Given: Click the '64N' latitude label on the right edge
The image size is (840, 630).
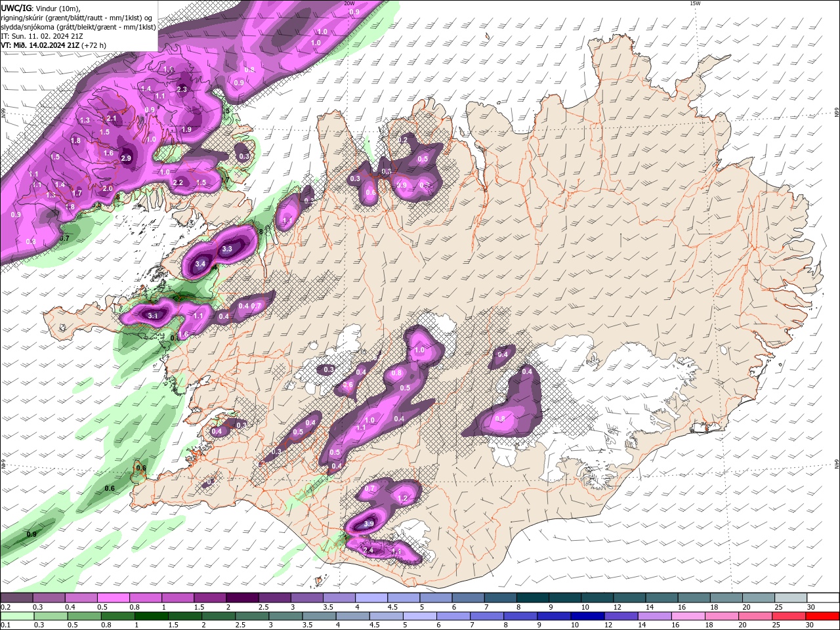Looking at the screenshot, I should point(836,464).
